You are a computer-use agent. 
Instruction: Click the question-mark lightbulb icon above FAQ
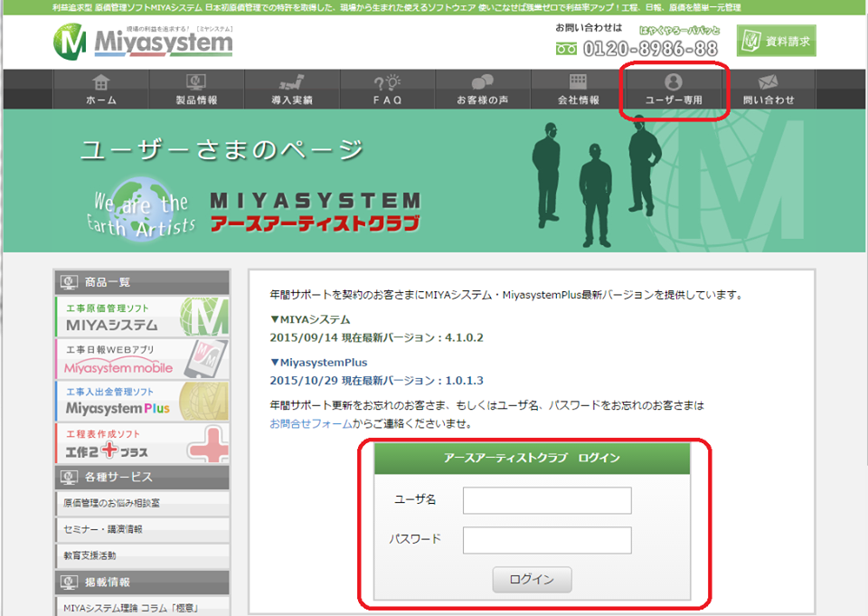coord(388,82)
